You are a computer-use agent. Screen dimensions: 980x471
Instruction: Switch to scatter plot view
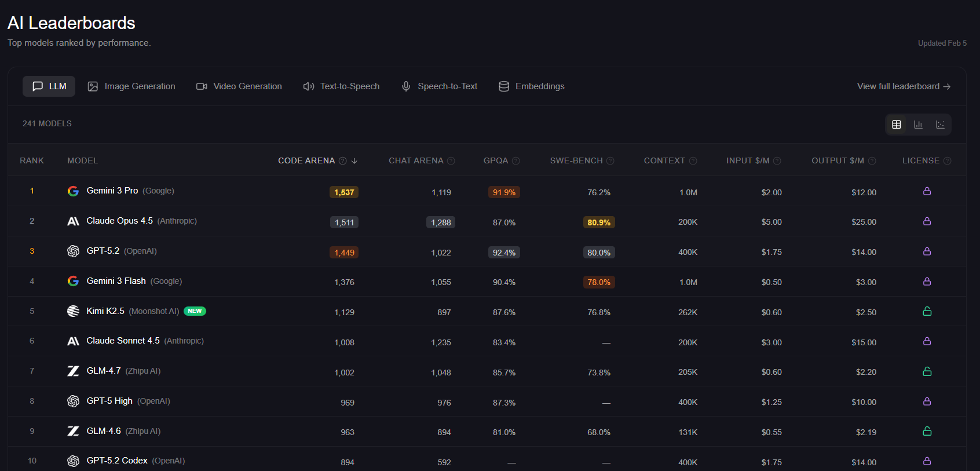(x=940, y=125)
